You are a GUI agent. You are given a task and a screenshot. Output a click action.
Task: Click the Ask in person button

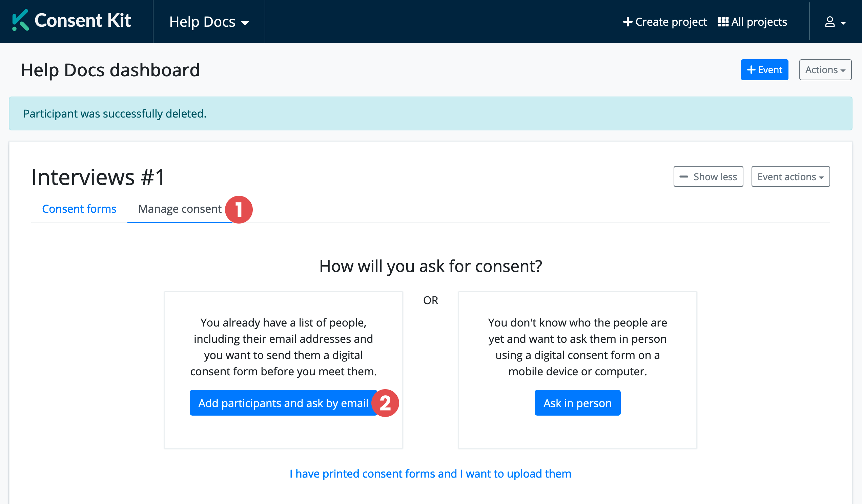click(577, 403)
